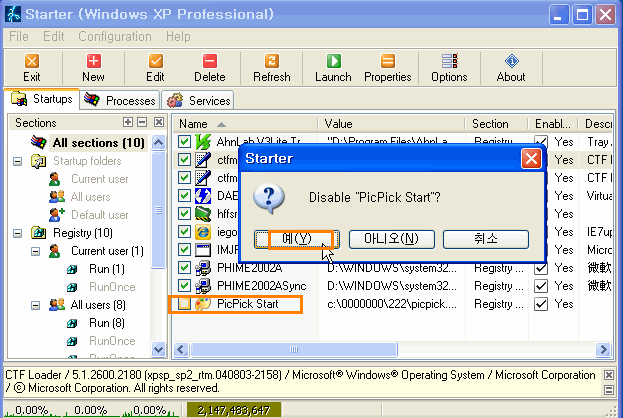Image resolution: width=623 pixels, height=418 pixels.
Task: Collapse the Registry (10) tree node
Action: (x=17, y=233)
